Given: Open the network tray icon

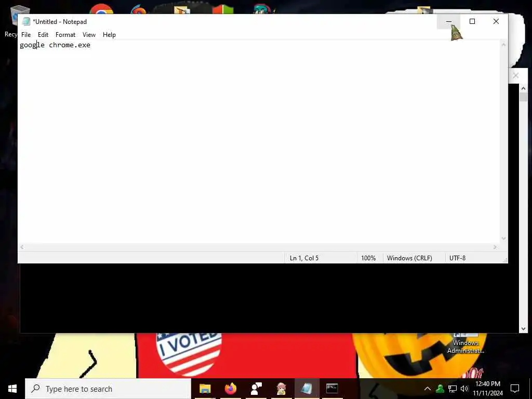Looking at the screenshot, I should (453, 389).
